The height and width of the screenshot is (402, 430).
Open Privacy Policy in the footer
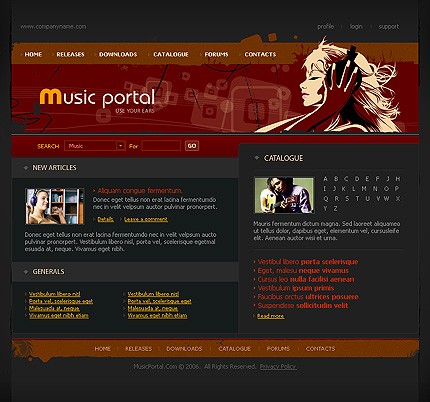(x=278, y=367)
